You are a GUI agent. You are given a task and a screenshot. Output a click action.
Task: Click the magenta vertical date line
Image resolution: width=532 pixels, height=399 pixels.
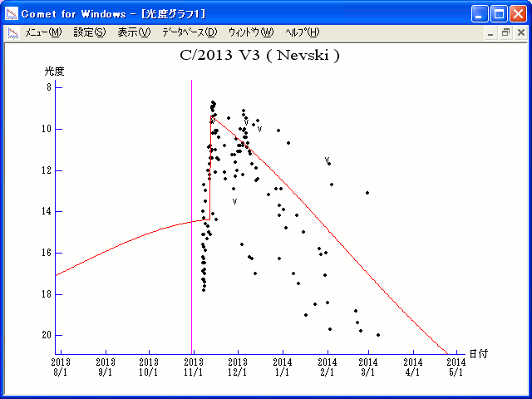coord(192,217)
